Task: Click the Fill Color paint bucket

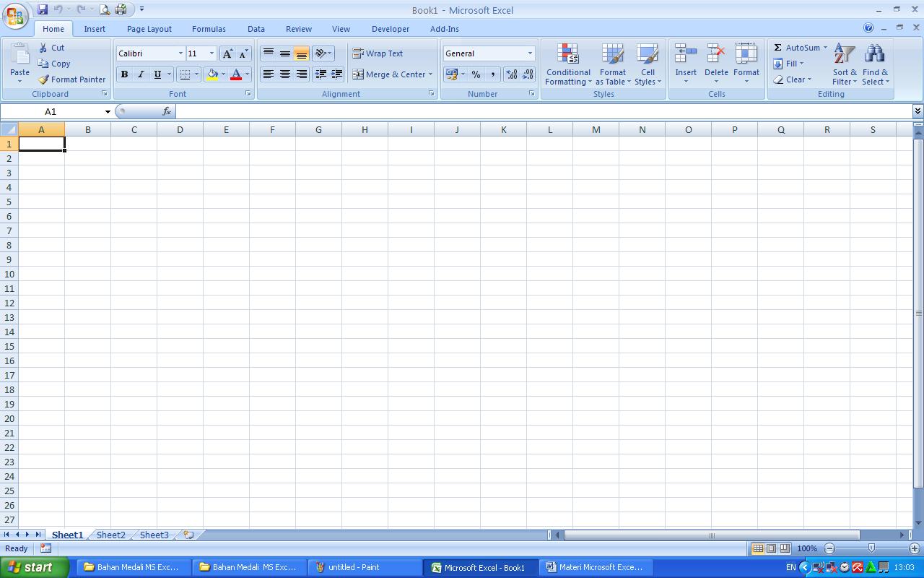Action: [212, 74]
